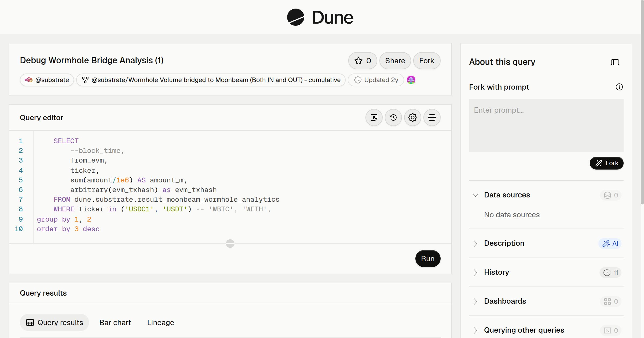Click the black Fork button under prompt

(606, 163)
